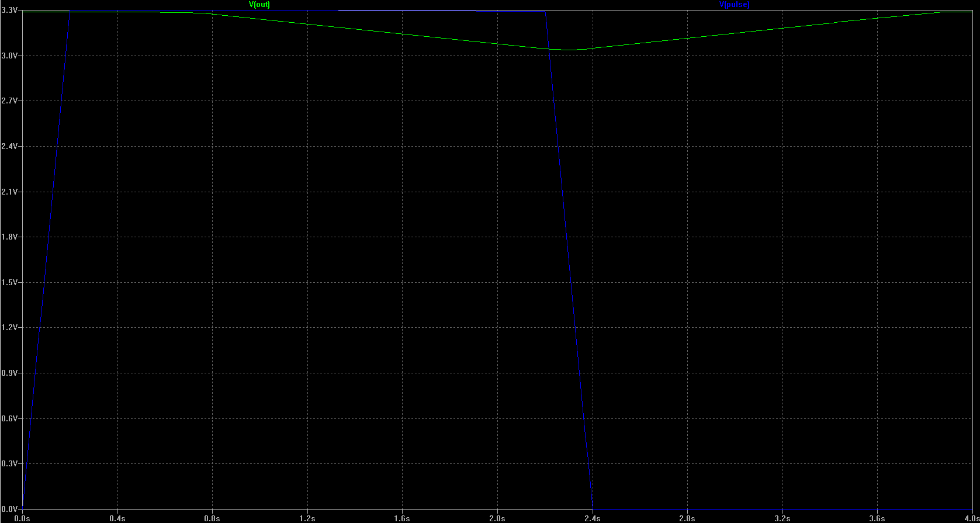The image size is (980, 523).
Task: Pick the 1.2s time axis label
Action: click(307, 518)
